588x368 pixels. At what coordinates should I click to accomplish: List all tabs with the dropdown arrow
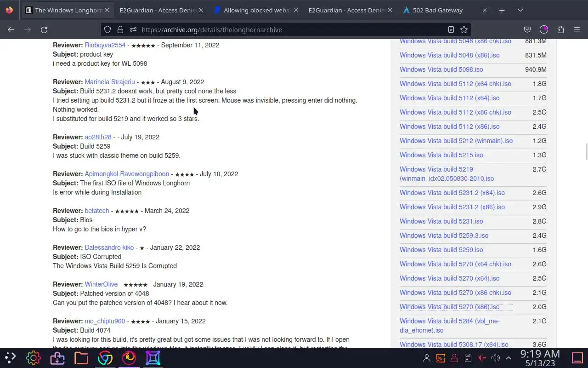point(520,10)
